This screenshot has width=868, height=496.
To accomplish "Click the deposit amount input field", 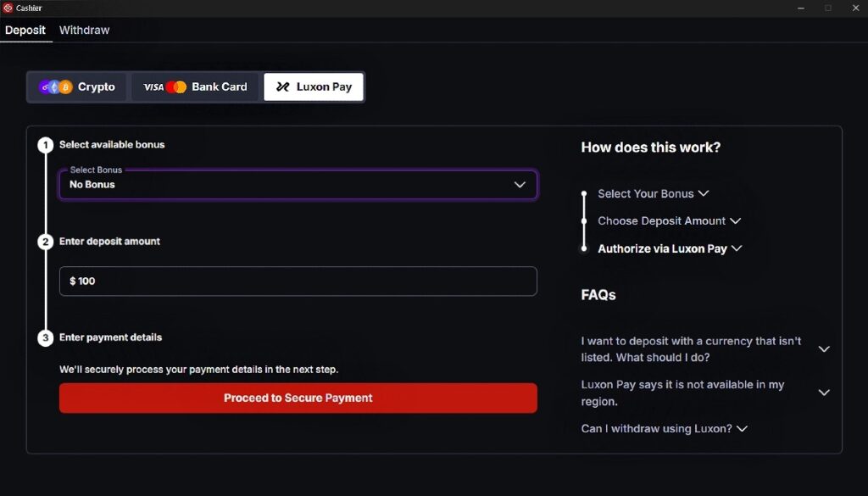I will coord(298,281).
